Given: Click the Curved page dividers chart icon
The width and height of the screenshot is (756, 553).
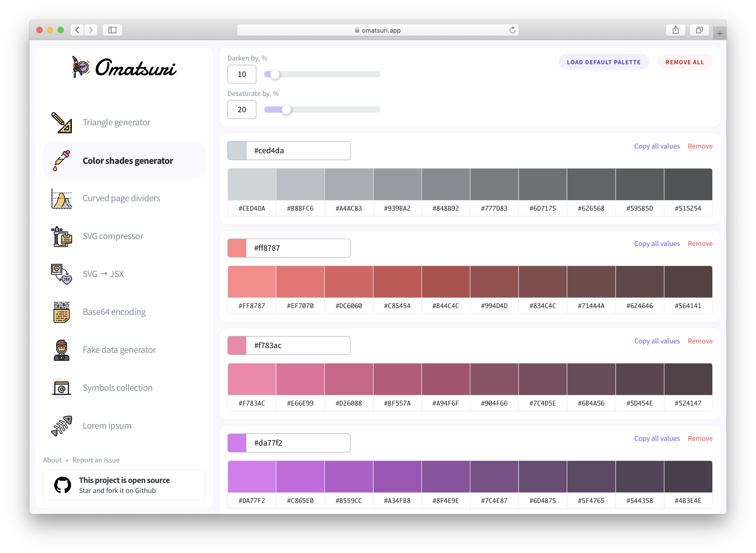Looking at the screenshot, I should (62, 198).
